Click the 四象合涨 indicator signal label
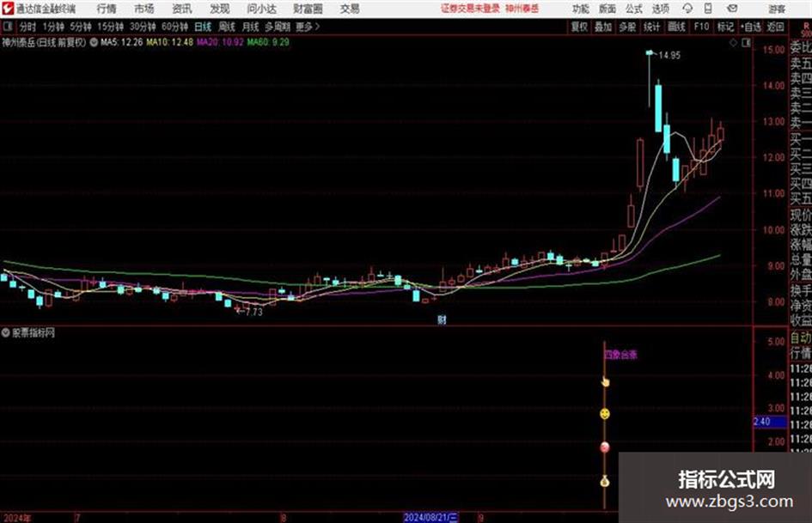 (621, 356)
